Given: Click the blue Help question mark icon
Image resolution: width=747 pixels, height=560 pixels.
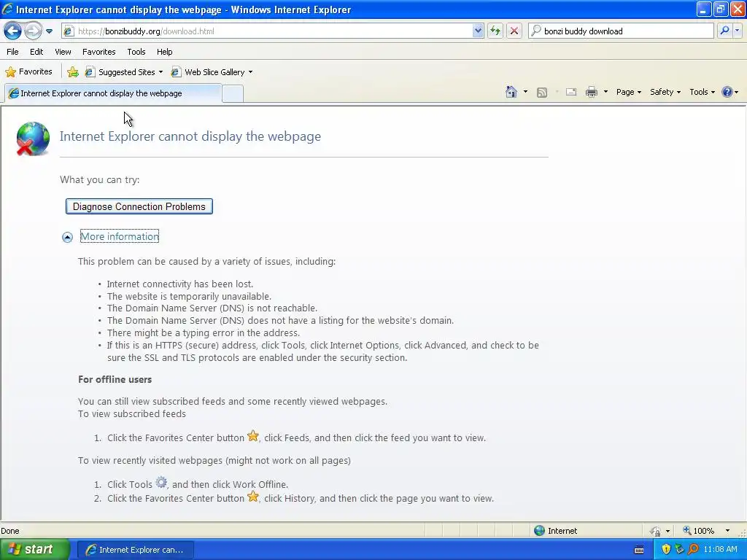Looking at the screenshot, I should 727,92.
